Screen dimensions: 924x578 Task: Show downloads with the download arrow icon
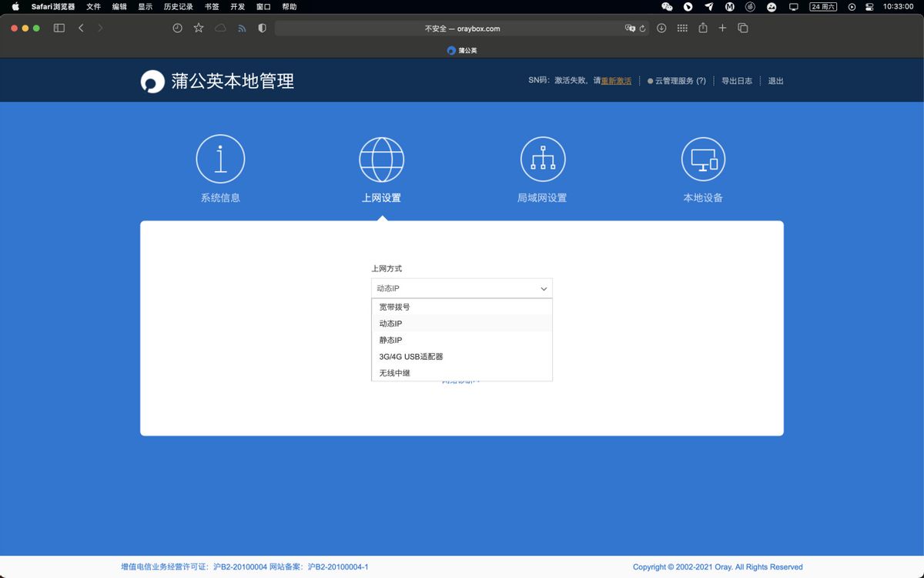(661, 29)
